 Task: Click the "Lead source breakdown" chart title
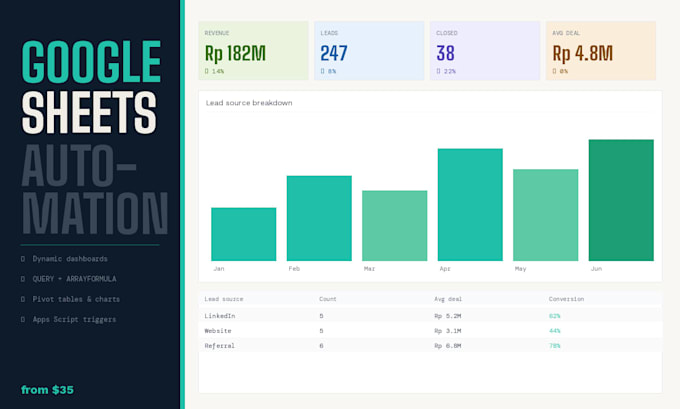pos(249,103)
